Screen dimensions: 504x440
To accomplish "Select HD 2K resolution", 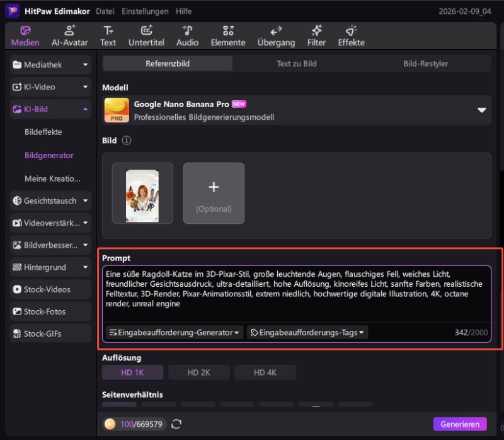I will pos(198,373).
